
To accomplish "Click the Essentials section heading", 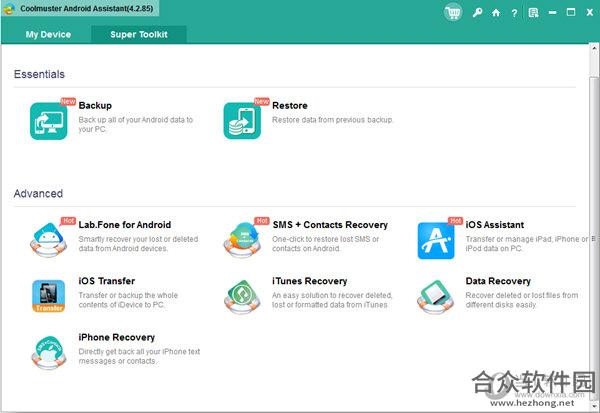I will (39, 74).
